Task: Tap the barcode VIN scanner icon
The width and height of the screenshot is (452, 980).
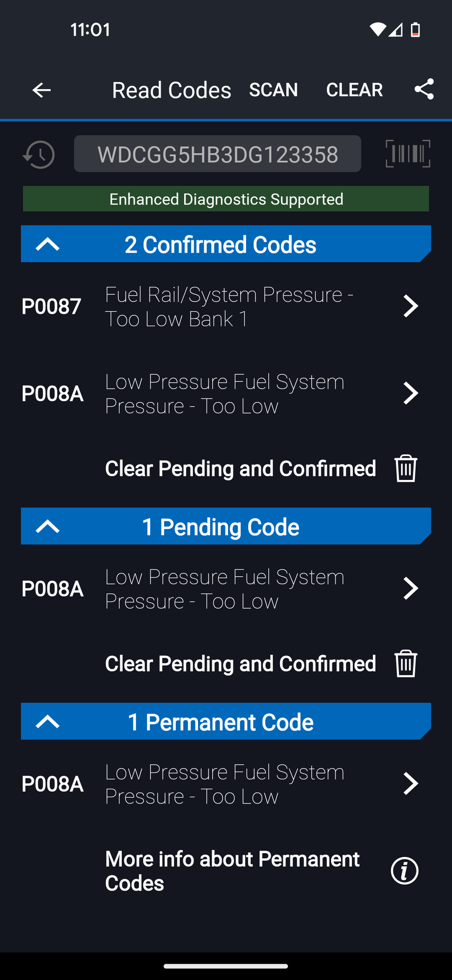Action: (408, 154)
